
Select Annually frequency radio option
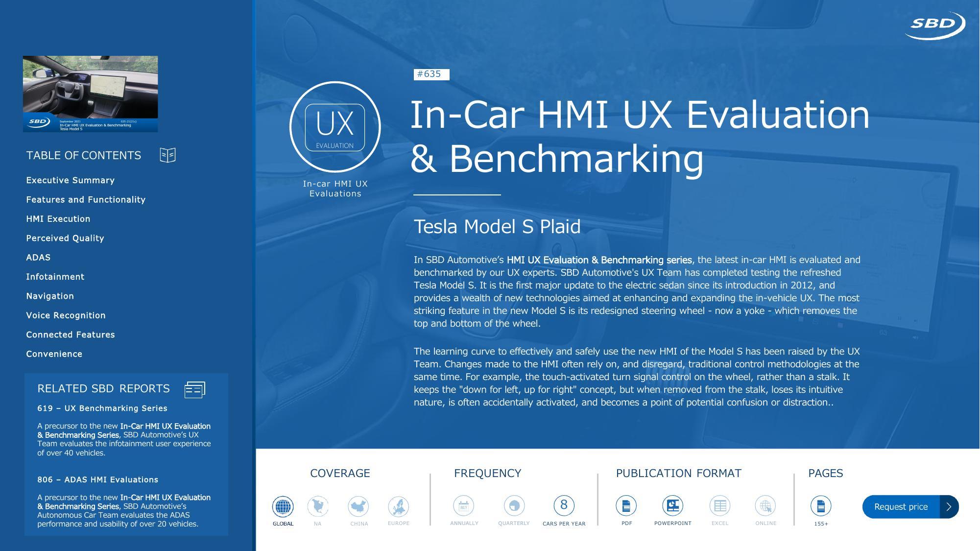(x=464, y=506)
